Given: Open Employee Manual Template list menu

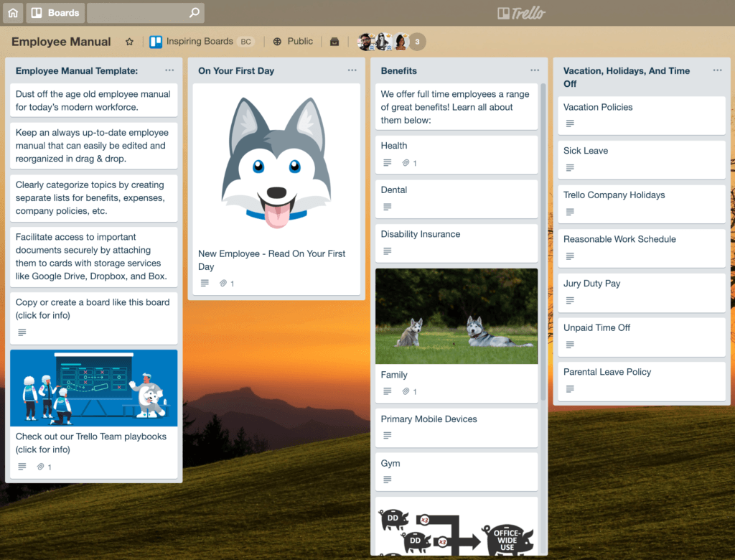Looking at the screenshot, I should click(169, 70).
